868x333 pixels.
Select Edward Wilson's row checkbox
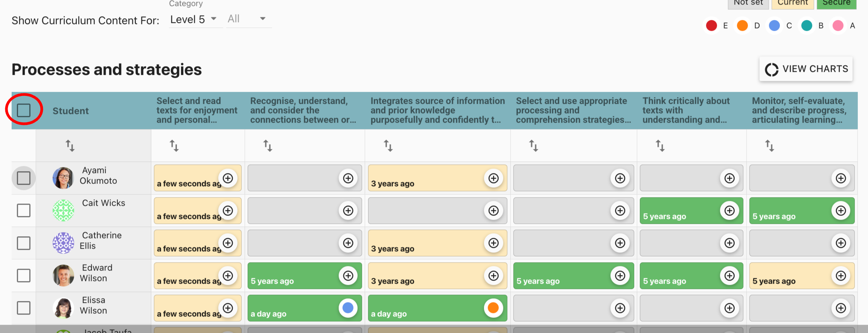(24, 275)
